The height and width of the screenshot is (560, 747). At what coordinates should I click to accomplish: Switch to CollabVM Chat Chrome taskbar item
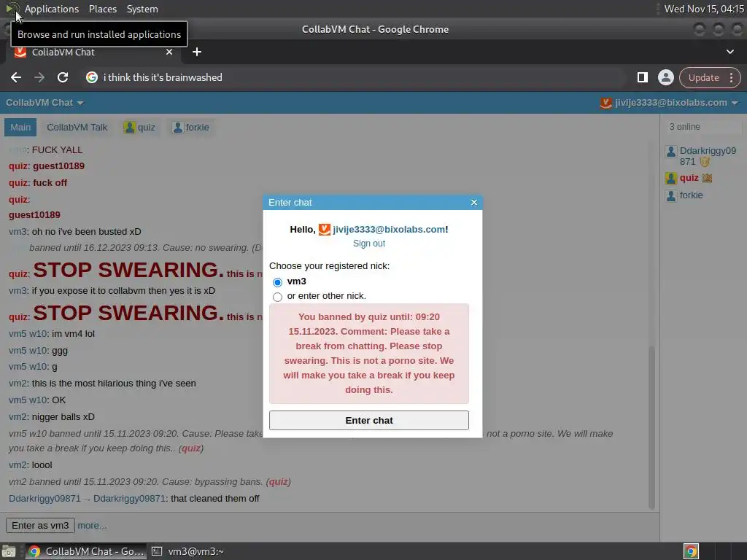click(x=86, y=551)
